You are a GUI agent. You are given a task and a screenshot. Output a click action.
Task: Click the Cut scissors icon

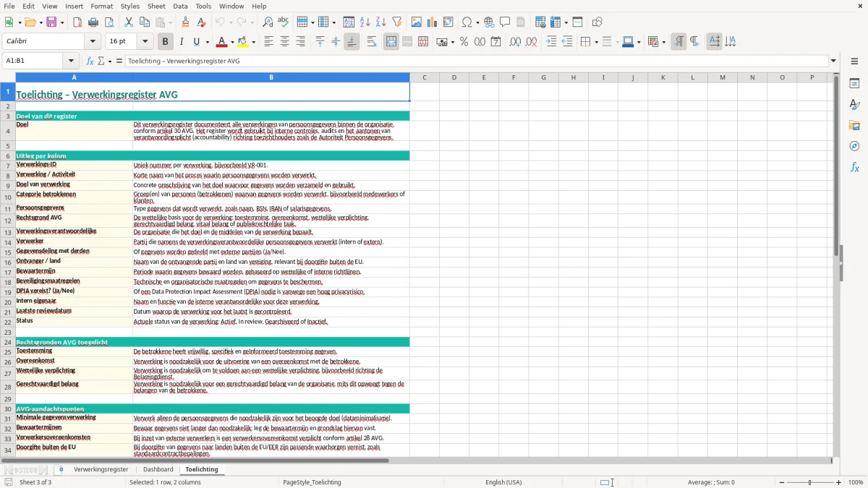coord(129,22)
